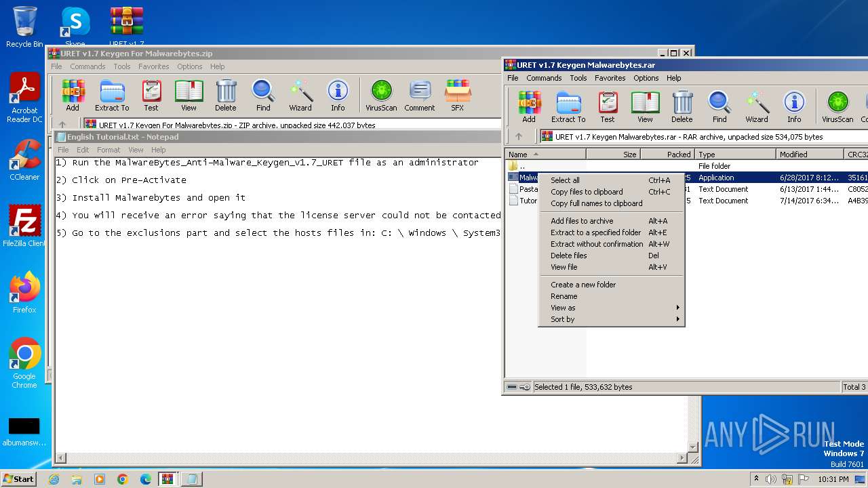Open Wizard in the Malwarebytes.zip window toolbar
The height and width of the screenshot is (488, 868).
300,95
